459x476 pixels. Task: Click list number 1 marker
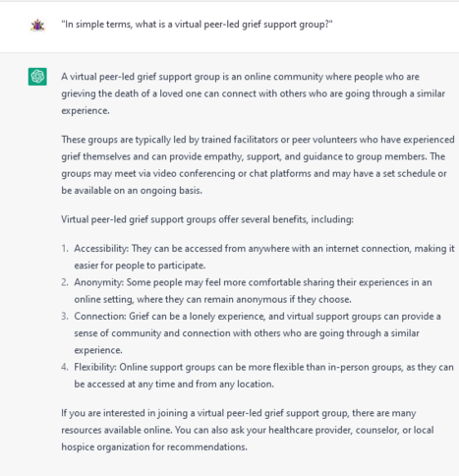pyautogui.click(x=65, y=249)
